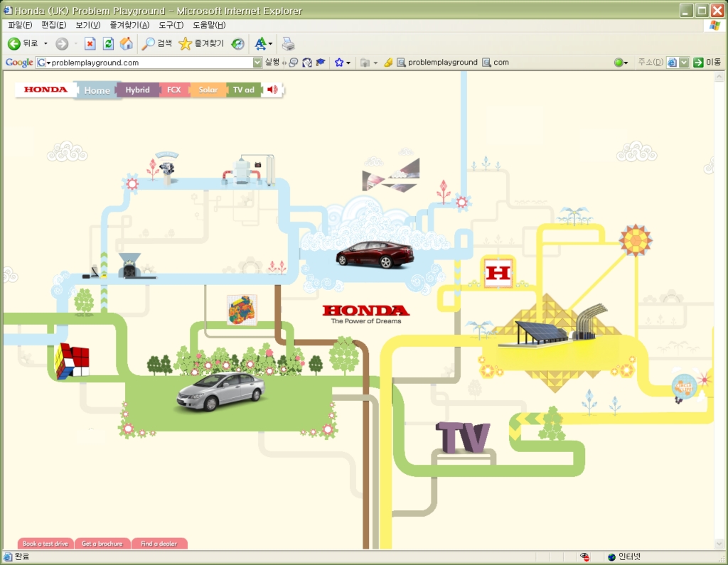The width and height of the screenshot is (728, 565).
Task: Click the problemplayground search term button
Action: [437, 63]
